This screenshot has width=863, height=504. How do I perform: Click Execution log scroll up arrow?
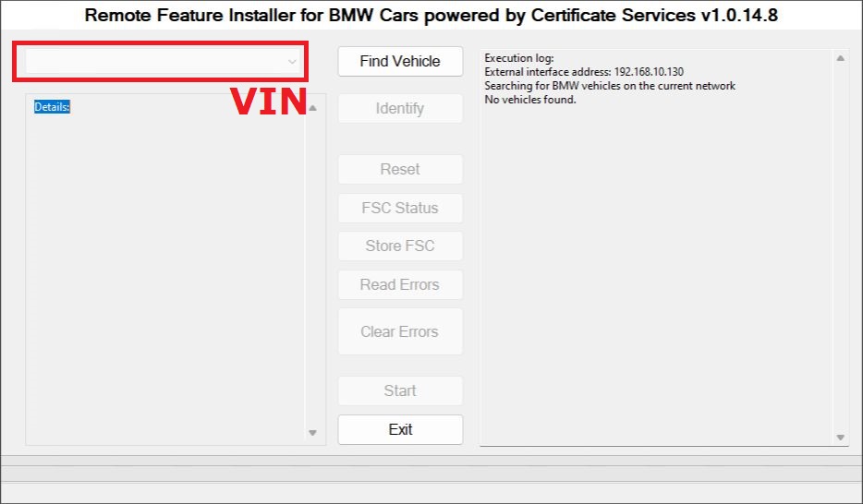(x=841, y=58)
